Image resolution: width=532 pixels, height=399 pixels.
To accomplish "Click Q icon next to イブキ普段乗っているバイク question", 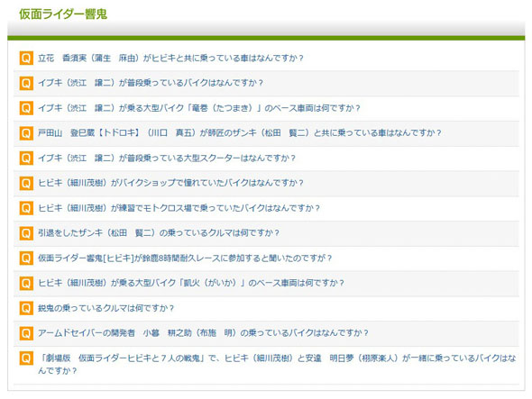I will pyautogui.click(x=26, y=83).
